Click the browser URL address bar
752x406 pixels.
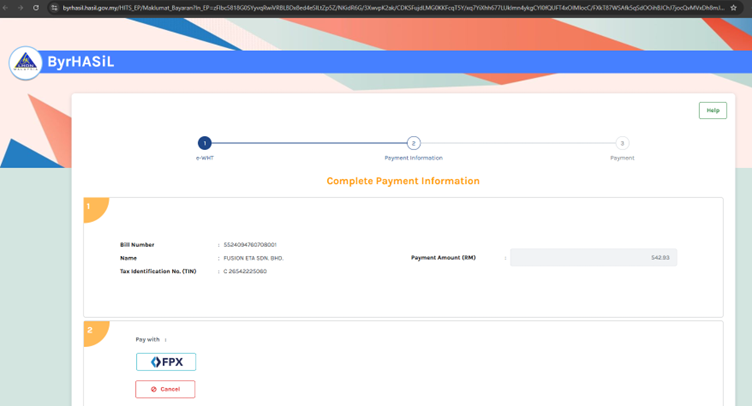pos(390,7)
